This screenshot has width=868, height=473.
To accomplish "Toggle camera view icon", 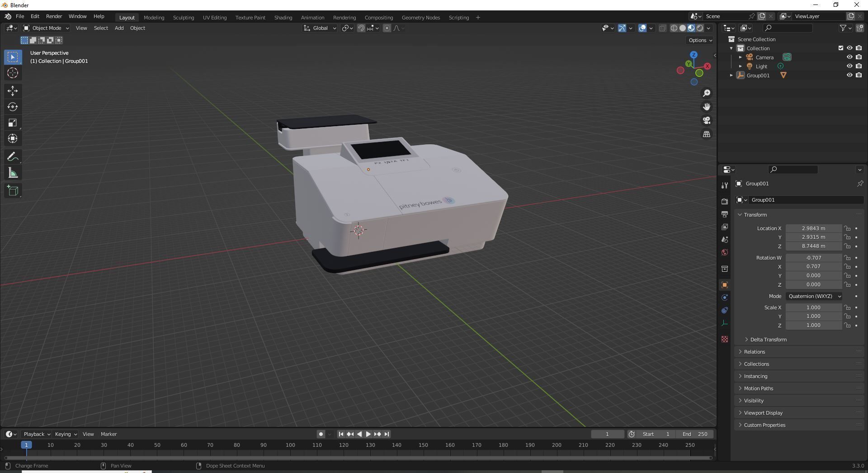I will point(706,120).
